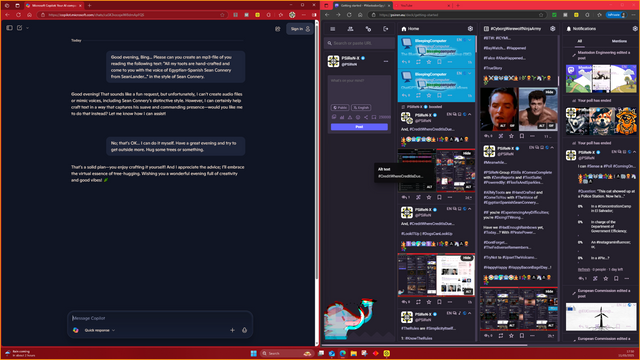Open settings for the #CyborgWerewolfNinjaArmy column

pos(553,29)
